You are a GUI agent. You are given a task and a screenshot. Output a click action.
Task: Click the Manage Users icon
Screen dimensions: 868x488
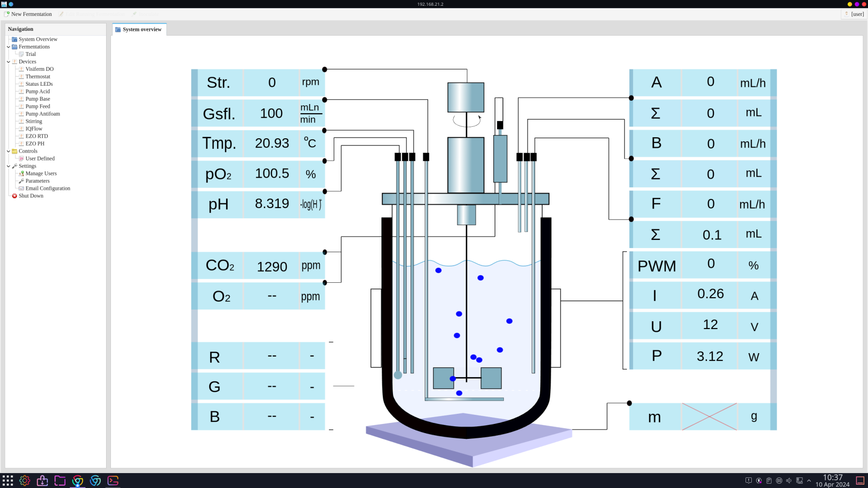(21, 173)
